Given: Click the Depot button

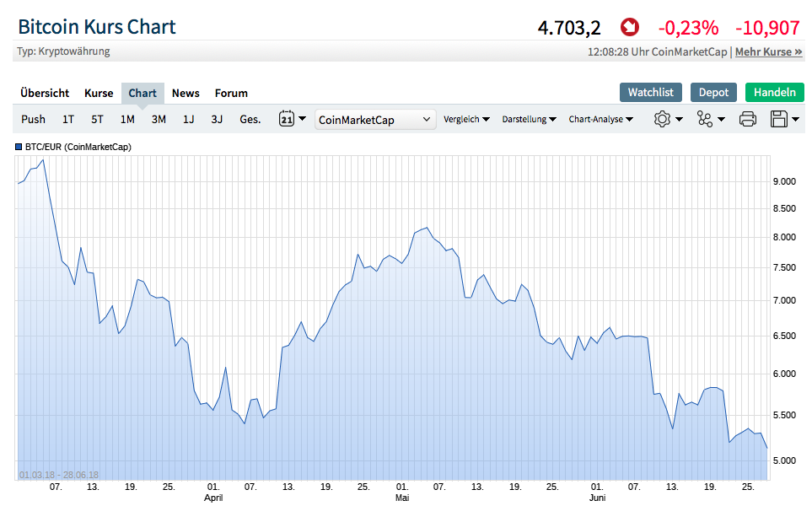Looking at the screenshot, I should 713,92.
